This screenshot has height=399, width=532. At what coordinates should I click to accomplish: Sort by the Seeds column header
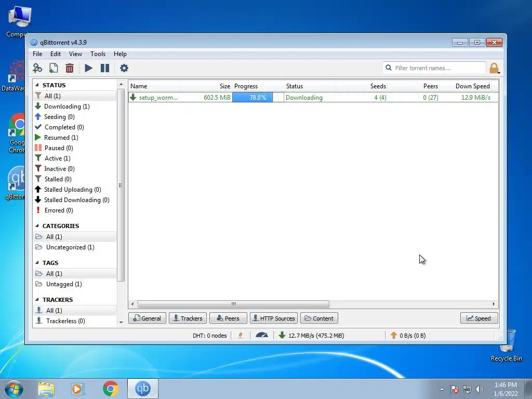(x=362, y=86)
